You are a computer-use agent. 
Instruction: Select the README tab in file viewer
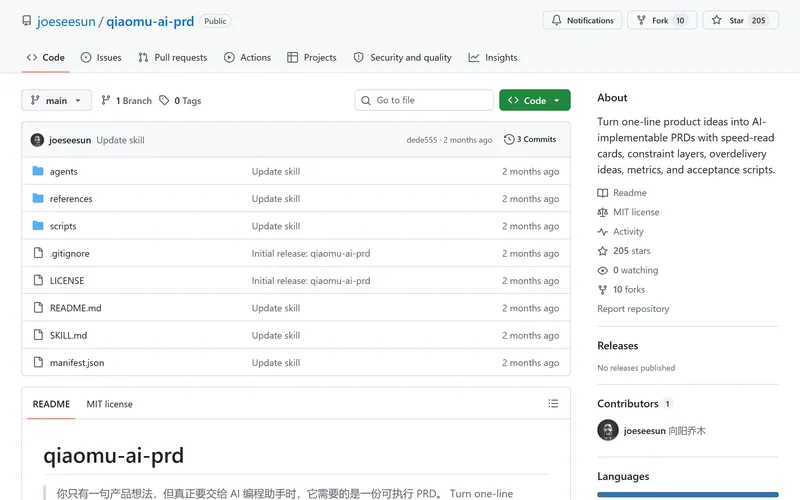point(51,404)
